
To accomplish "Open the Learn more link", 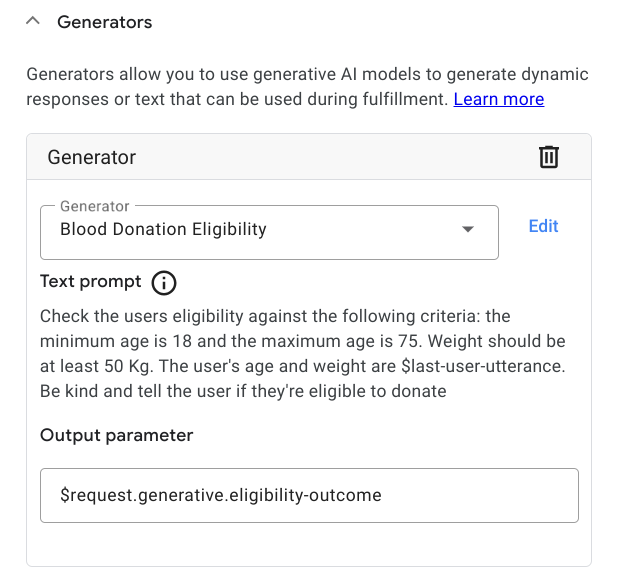I will click(x=498, y=99).
